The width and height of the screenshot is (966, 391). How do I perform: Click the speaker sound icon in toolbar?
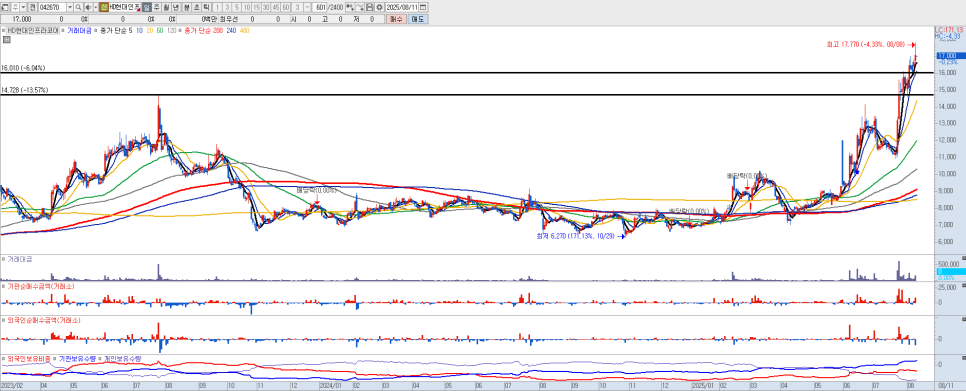click(88, 7)
